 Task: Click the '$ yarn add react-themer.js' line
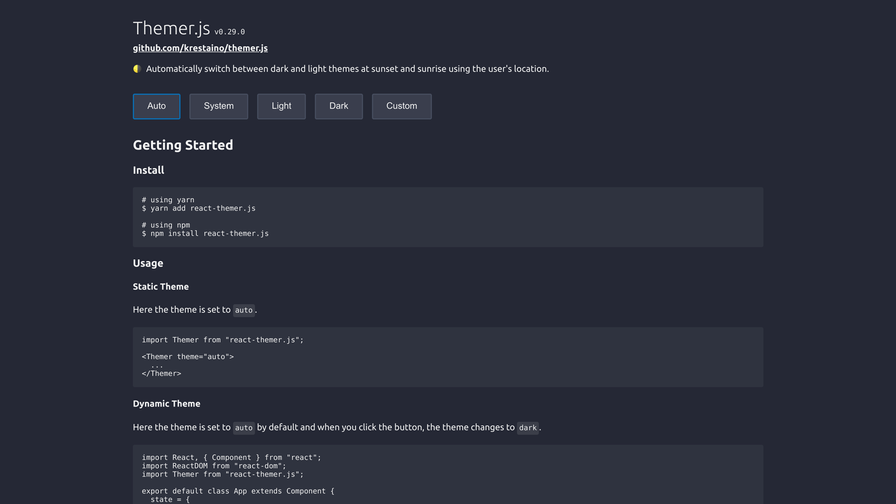pyautogui.click(x=198, y=209)
